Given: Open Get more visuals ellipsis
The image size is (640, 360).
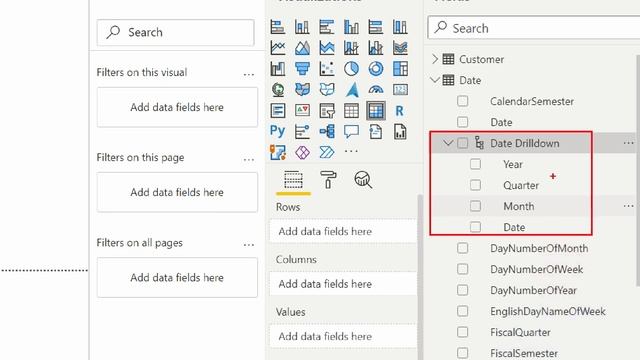Looking at the screenshot, I should (x=351, y=151).
